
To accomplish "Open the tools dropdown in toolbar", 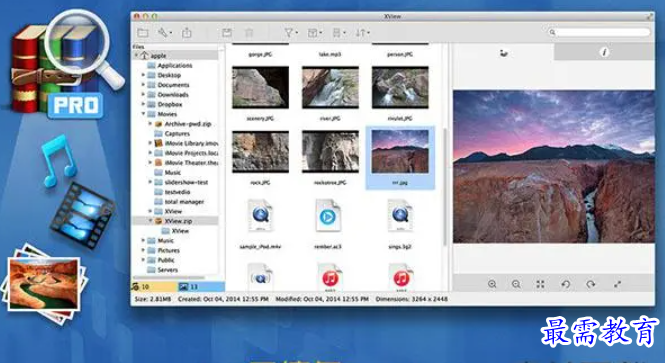I will 164,33.
